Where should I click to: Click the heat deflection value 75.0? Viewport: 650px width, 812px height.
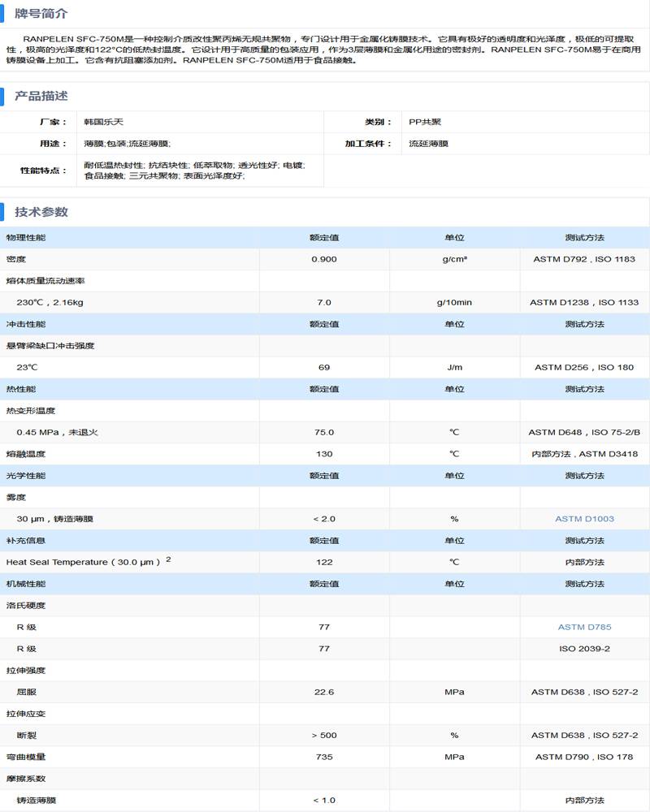[x=324, y=433]
